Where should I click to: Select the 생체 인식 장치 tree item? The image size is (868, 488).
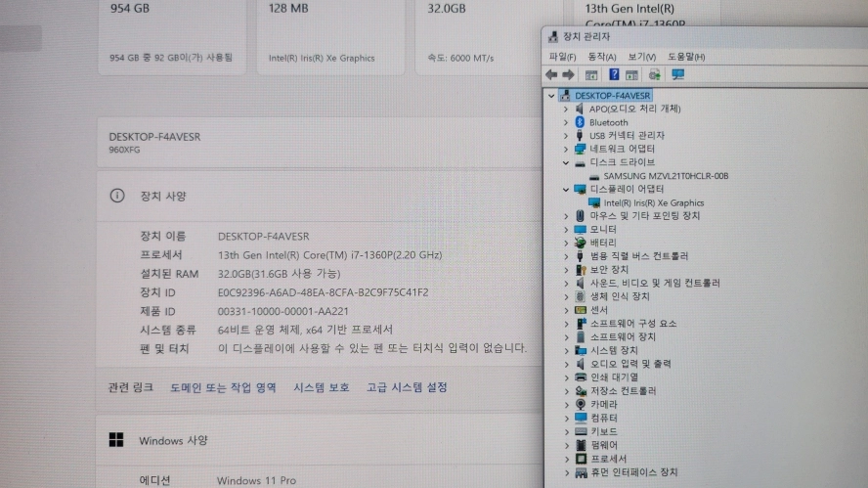pos(620,296)
